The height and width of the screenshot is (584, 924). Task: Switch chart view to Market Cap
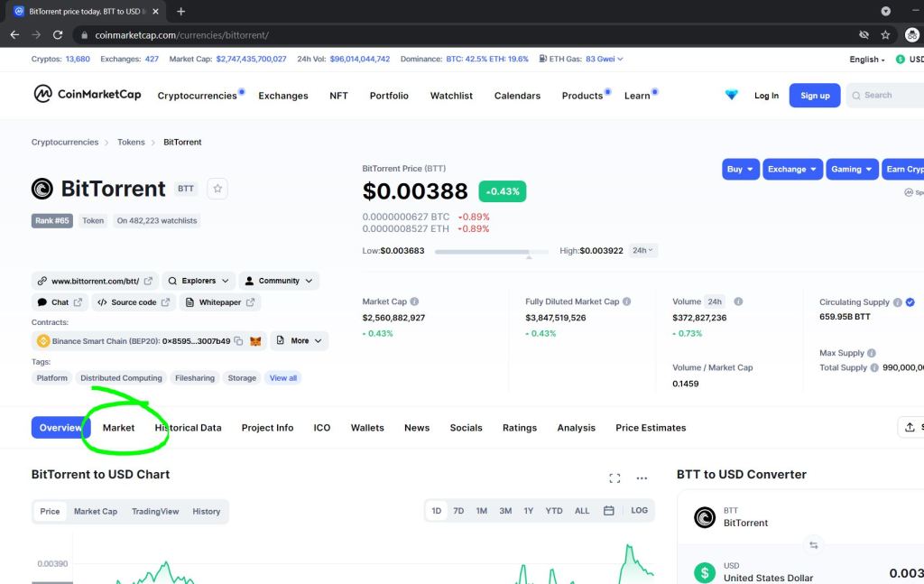coord(96,512)
